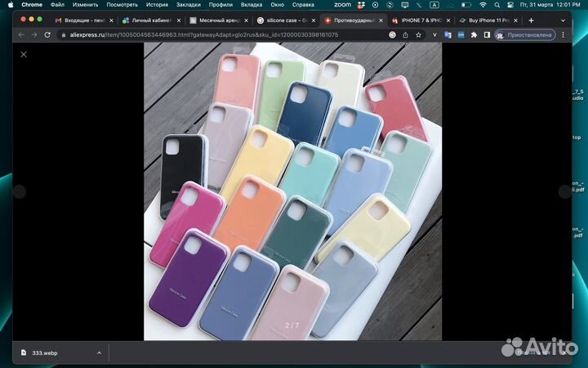Bookmark this page with star
The image size is (588, 368).
click(x=418, y=35)
